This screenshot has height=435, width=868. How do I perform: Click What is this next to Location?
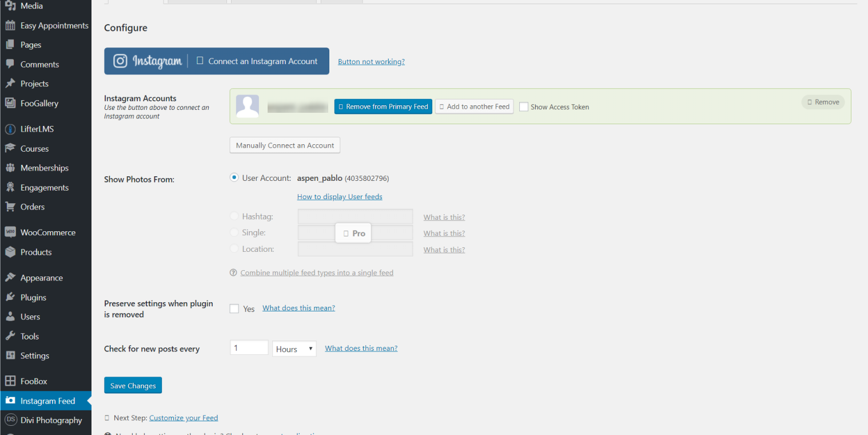[x=444, y=250]
